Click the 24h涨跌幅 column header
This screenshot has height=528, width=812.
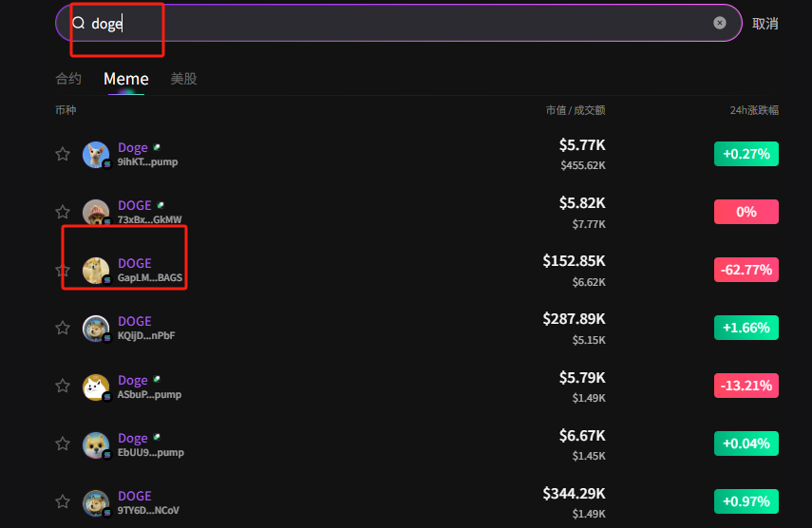point(754,110)
